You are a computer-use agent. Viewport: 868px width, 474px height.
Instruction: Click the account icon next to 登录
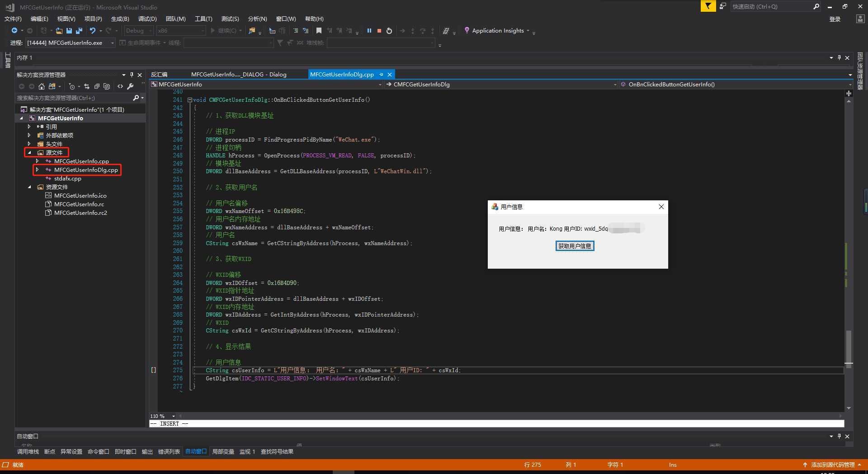(860, 19)
